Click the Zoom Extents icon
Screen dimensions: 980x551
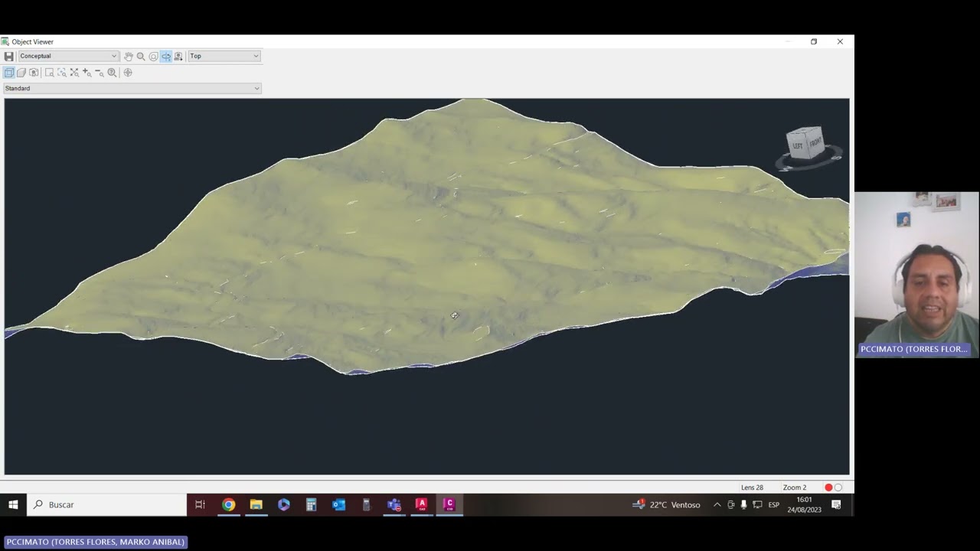point(74,72)
